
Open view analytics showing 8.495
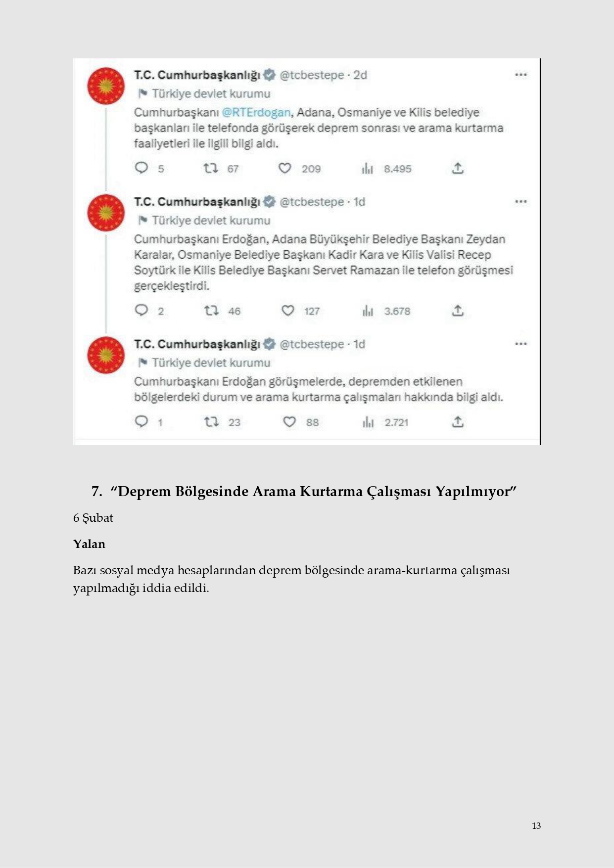pyautogui.click(x=367, y=169)
